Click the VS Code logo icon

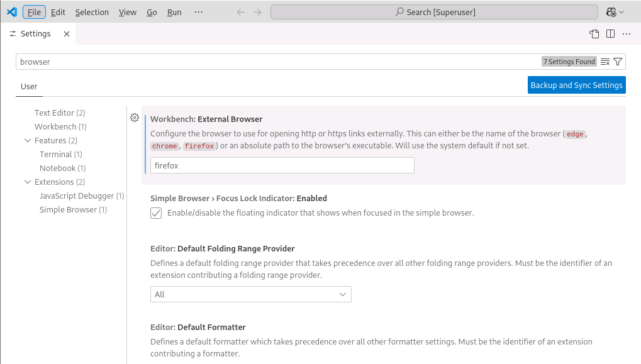(11, 12)
